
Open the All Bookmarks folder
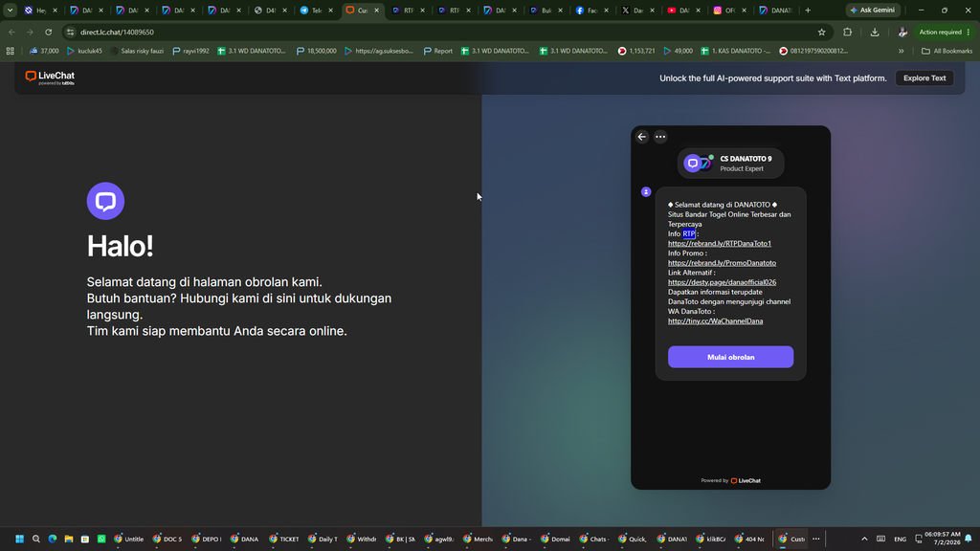pos(947,51)
